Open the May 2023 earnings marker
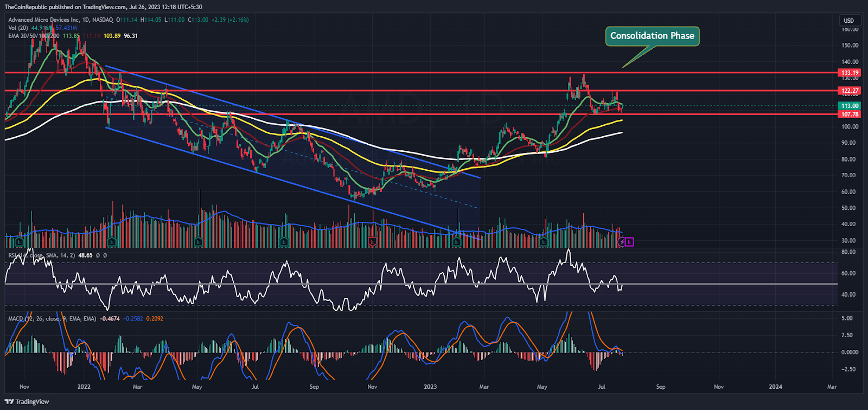 [x=544, y=242]
